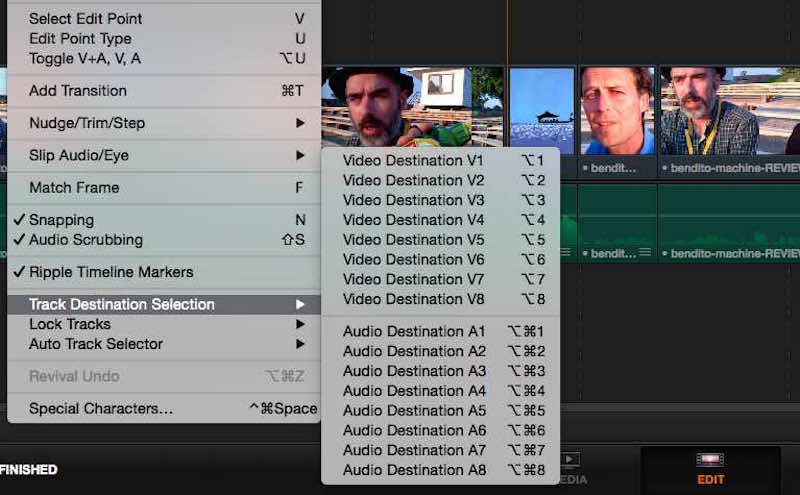Select the blue shirt man clip thumbnail

(617, 111)
